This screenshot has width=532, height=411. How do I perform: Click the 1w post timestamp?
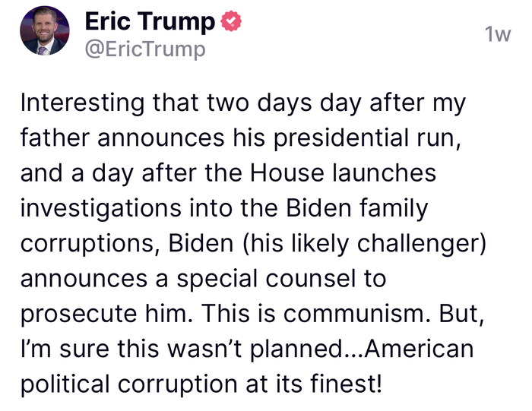point(497,35)
